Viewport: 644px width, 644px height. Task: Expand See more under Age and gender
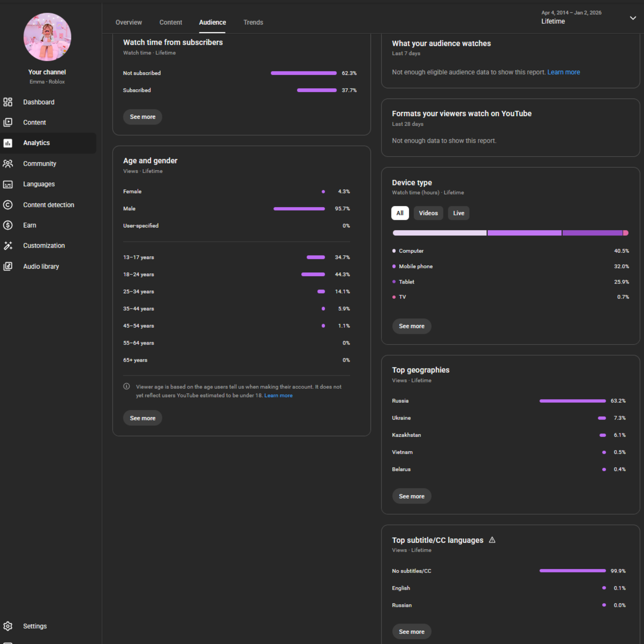143,418
